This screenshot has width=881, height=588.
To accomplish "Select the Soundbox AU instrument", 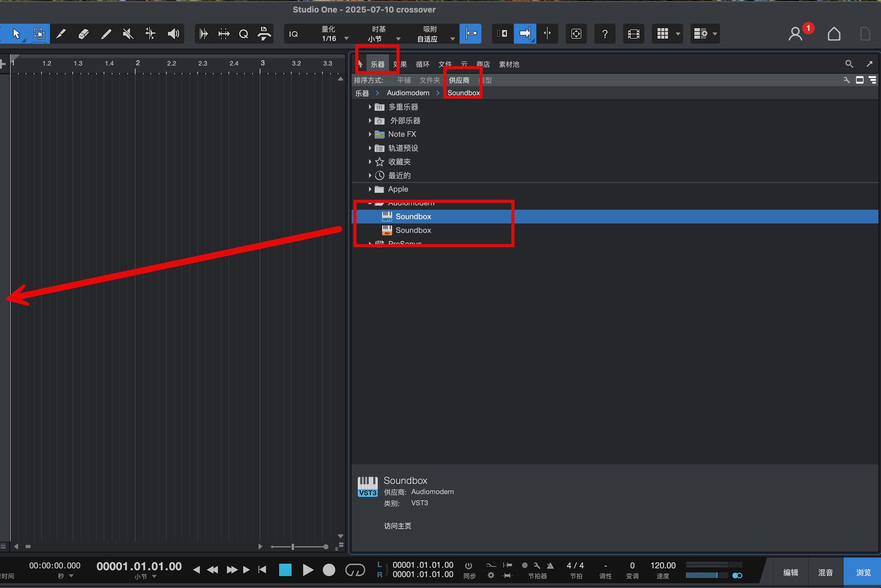I will pyautogui.click(x=615, y=230).
